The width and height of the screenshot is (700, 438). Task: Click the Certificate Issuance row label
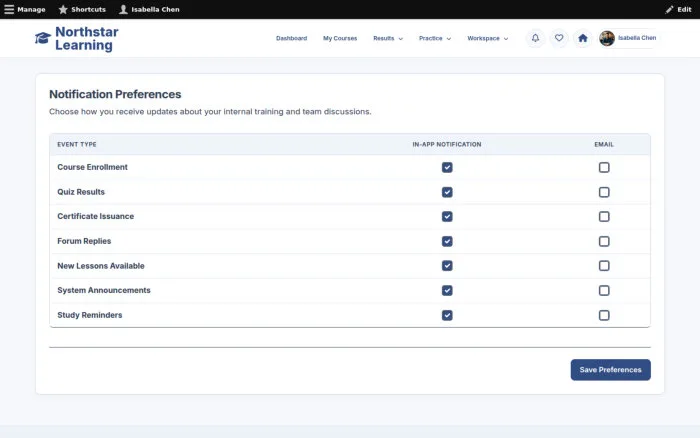click(x=96, y=216)
